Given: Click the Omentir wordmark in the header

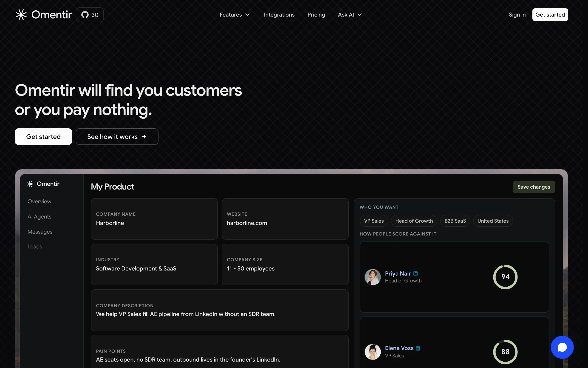Looking at the screenshot, I should point(52,15).
